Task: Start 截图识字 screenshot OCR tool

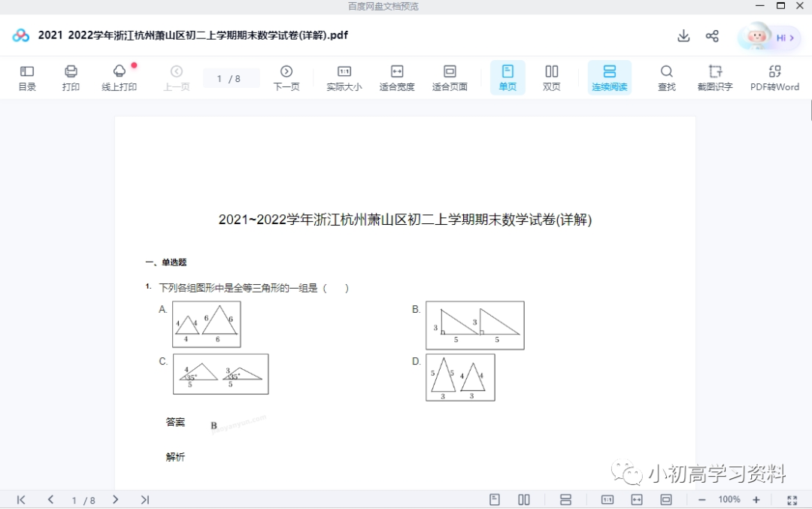Action: click(x=715, y=78)
